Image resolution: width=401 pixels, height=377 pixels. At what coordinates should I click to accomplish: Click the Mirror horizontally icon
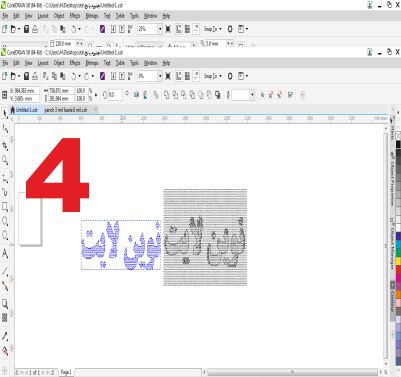136,95
